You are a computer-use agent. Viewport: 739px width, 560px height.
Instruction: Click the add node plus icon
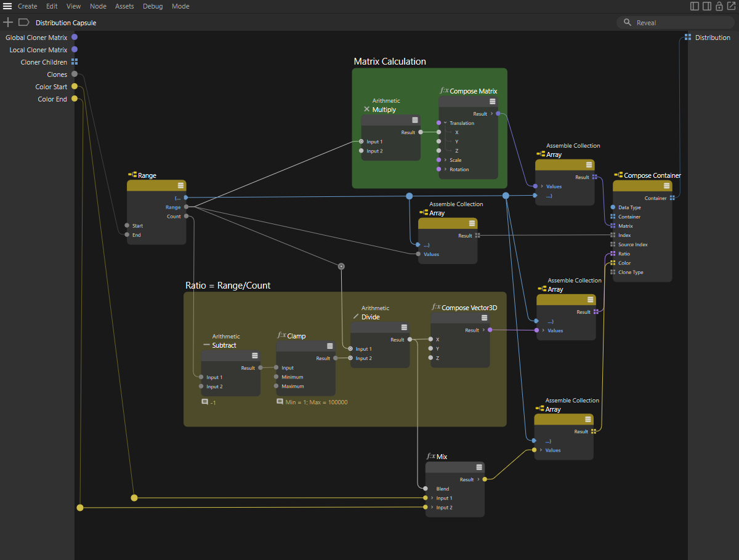8,22
